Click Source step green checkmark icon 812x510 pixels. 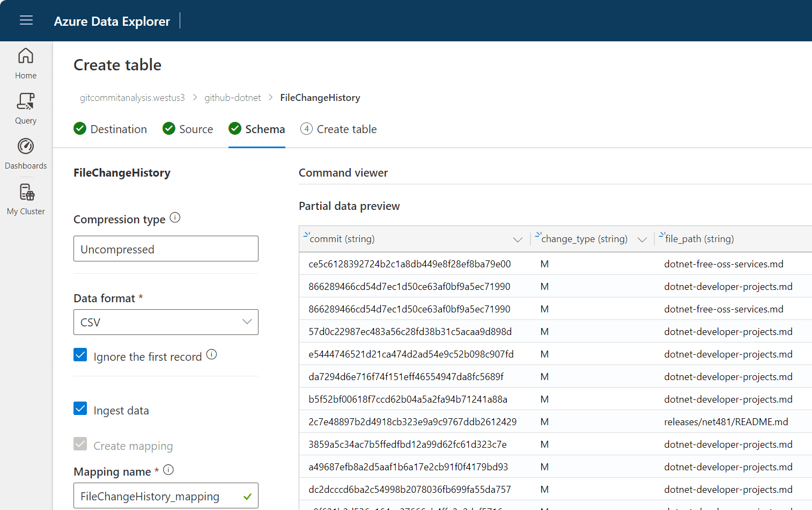[x=169, y=128]
